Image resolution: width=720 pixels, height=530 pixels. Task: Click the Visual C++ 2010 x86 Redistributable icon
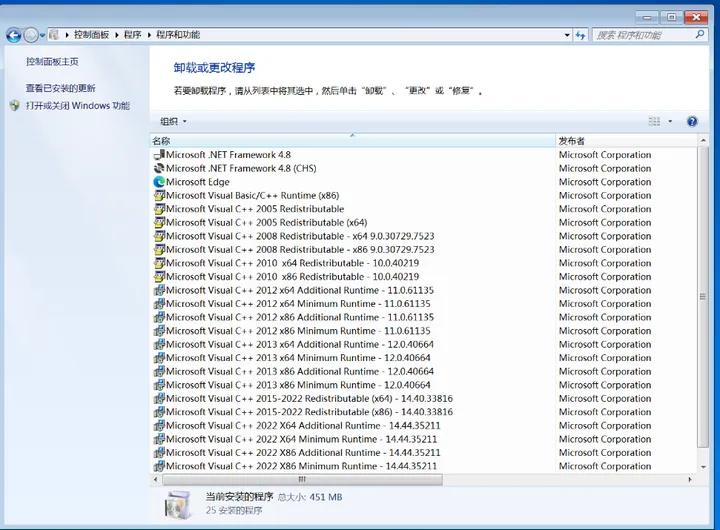[x=159, y=276]
